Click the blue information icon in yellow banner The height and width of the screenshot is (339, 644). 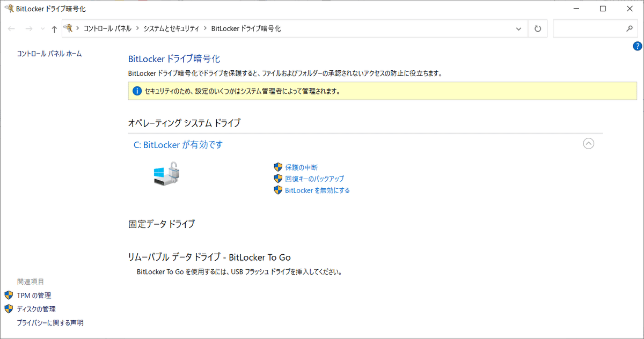[136, 91]
